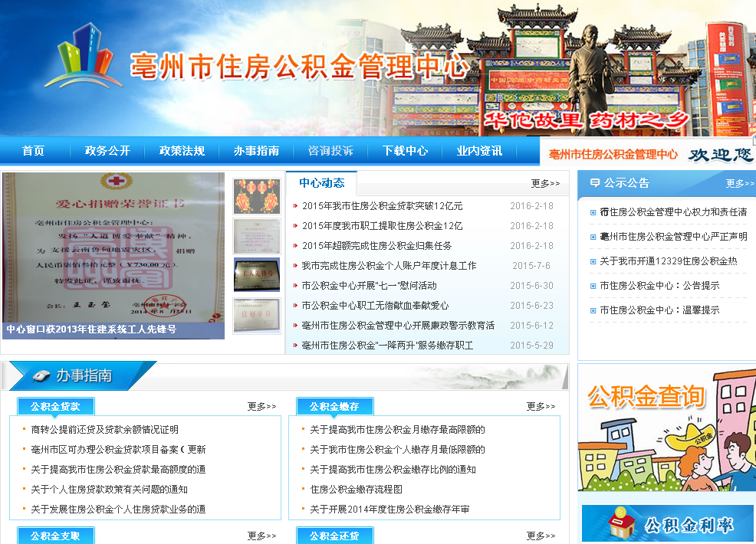
Task: Click the piggy-bank house icon on 公积金利率
Action: pyautogui.click(x=621, y=523)
